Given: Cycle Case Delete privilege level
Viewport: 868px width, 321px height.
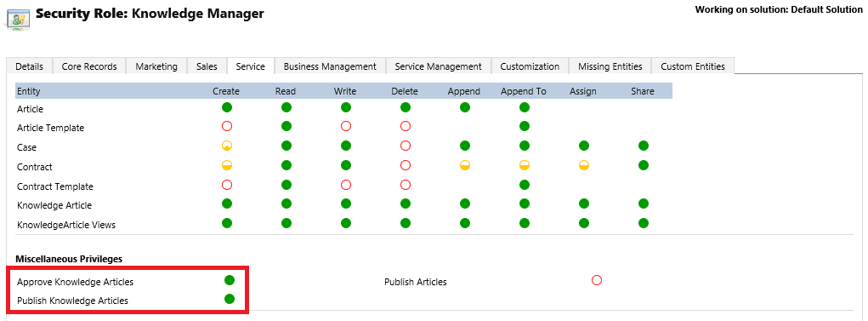Looking at the screenshot, I should (x=406, y=146).
